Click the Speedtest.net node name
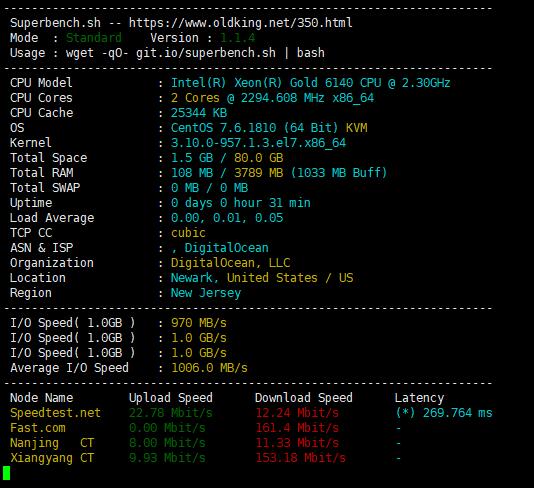The width and height of the screenshot is (534, 488). [55, 413]
